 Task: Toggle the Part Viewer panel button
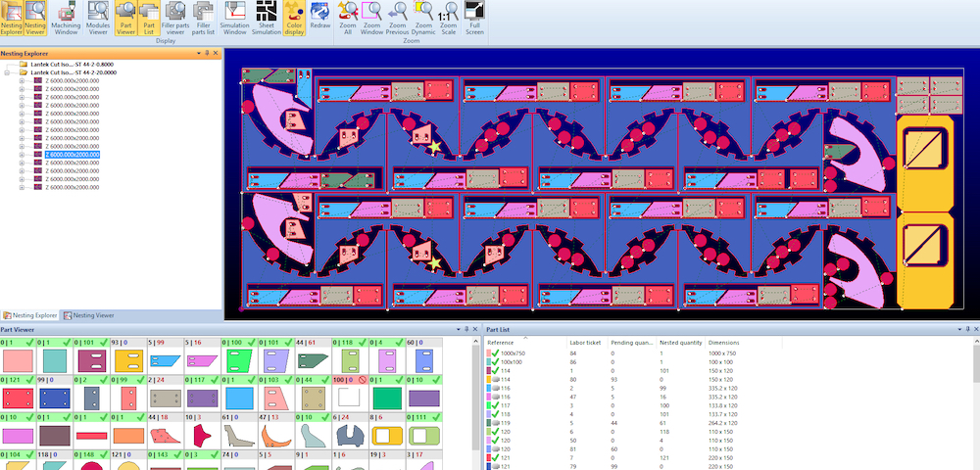click(x=125, y=20)
